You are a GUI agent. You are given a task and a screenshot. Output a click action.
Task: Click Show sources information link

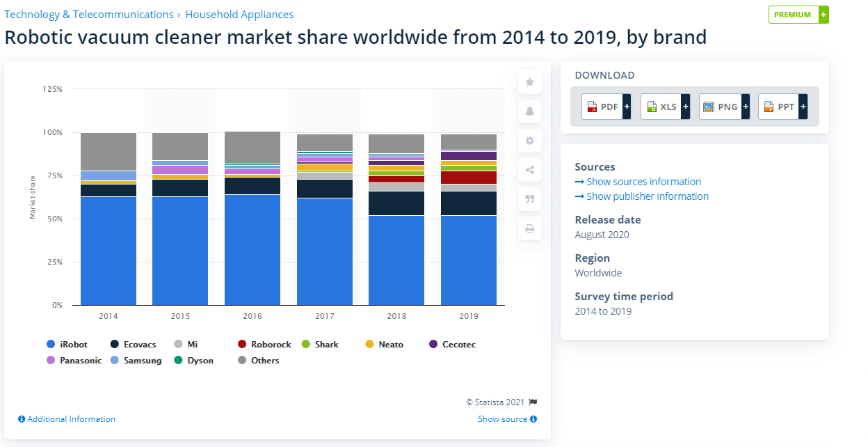(x=638, y=182)
